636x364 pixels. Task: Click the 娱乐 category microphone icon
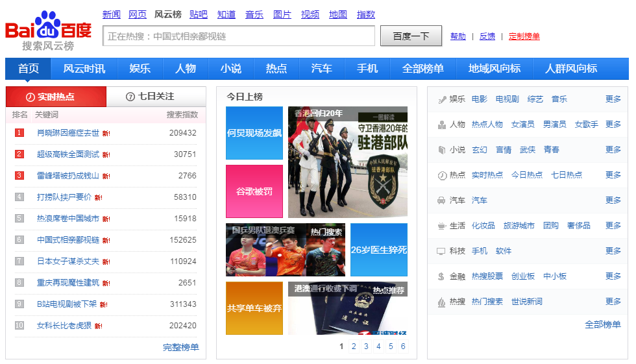(x=442, y=100)
